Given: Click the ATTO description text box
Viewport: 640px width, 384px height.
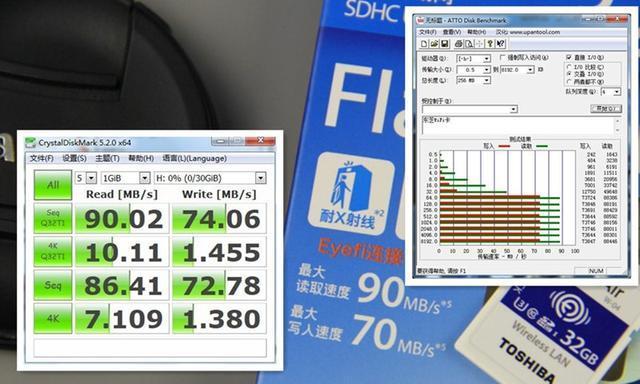Looking at the screenshot, I should coord(518,125).
